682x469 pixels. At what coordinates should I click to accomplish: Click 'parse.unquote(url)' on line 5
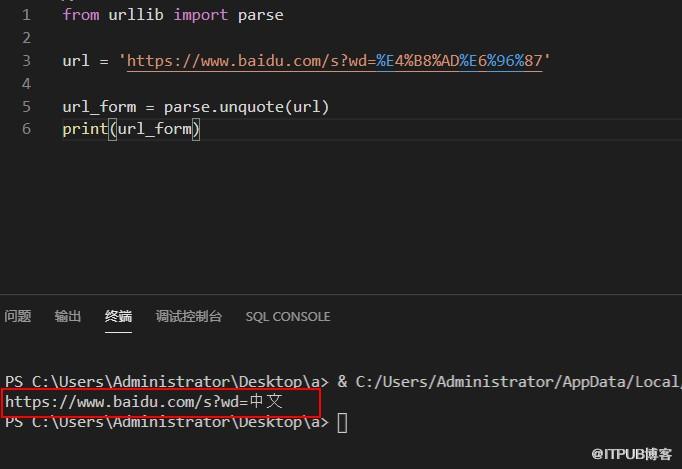pyautogui.click(x=246, y=107)
